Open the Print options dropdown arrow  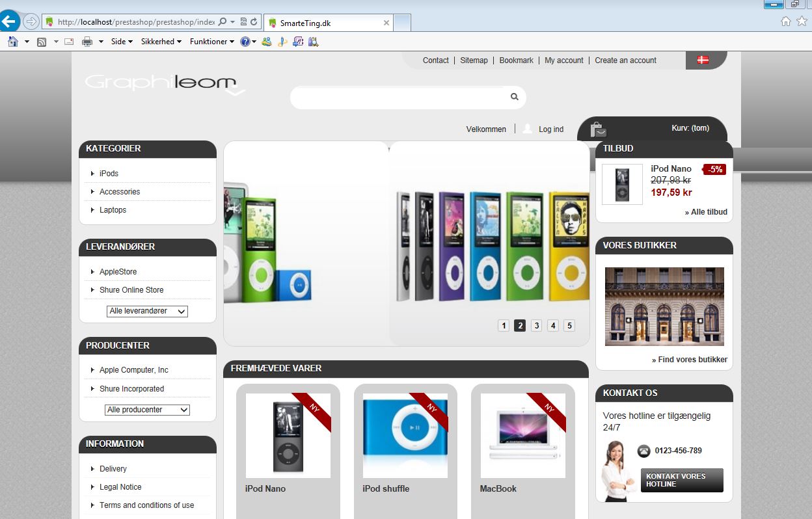(101, 42)
